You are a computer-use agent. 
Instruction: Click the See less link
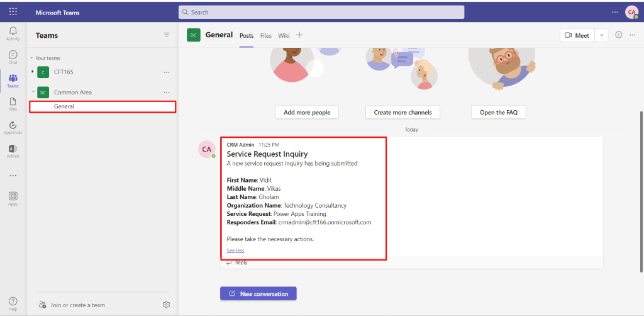[235, 251]
